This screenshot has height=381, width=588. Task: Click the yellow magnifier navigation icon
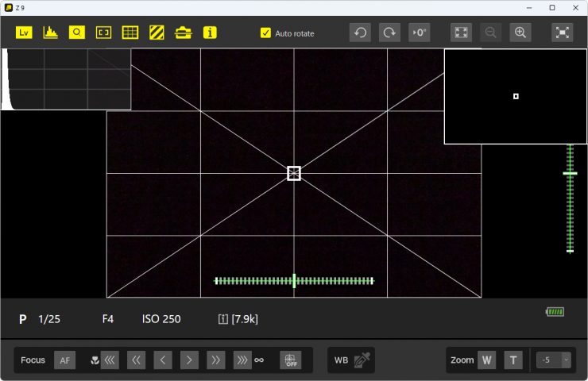[76, 33]
